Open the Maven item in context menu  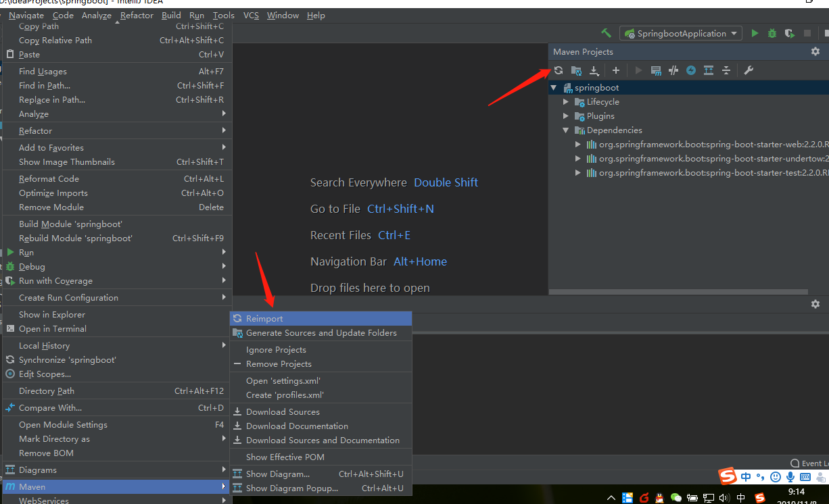(x=116, y=487)
